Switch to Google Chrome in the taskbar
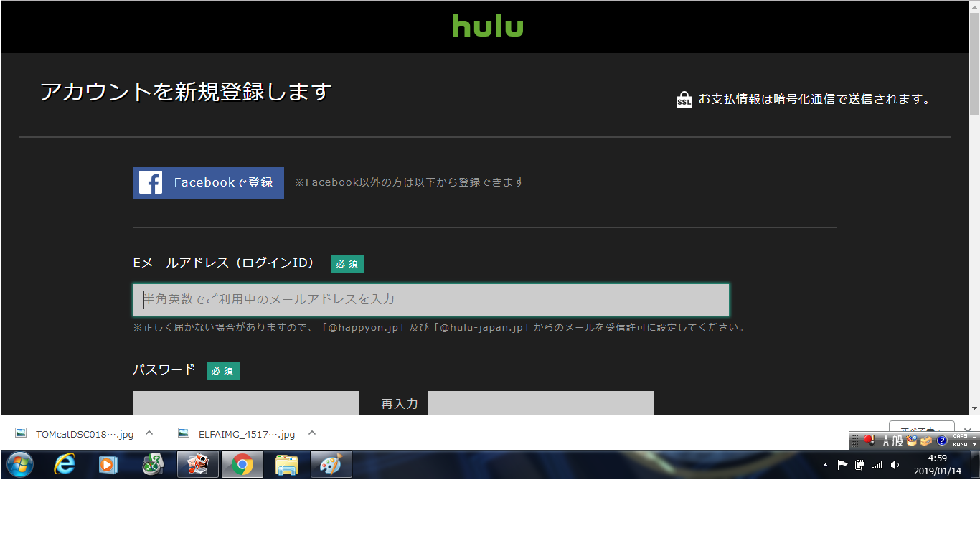 point(242,465)
